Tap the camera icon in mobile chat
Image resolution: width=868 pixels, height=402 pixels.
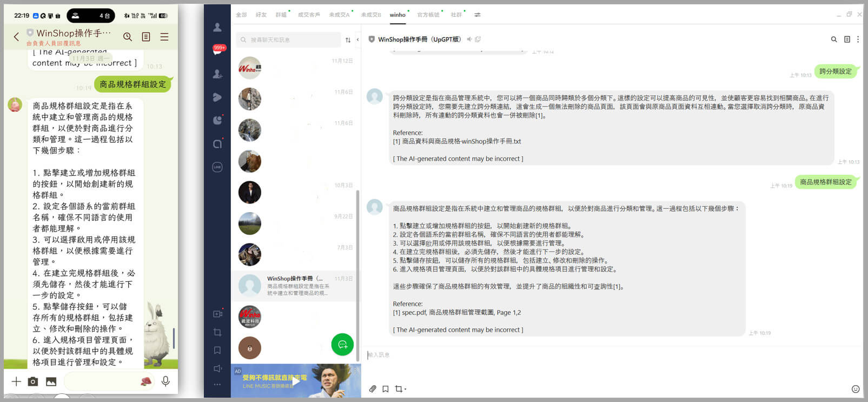click(x=33, y=381)
